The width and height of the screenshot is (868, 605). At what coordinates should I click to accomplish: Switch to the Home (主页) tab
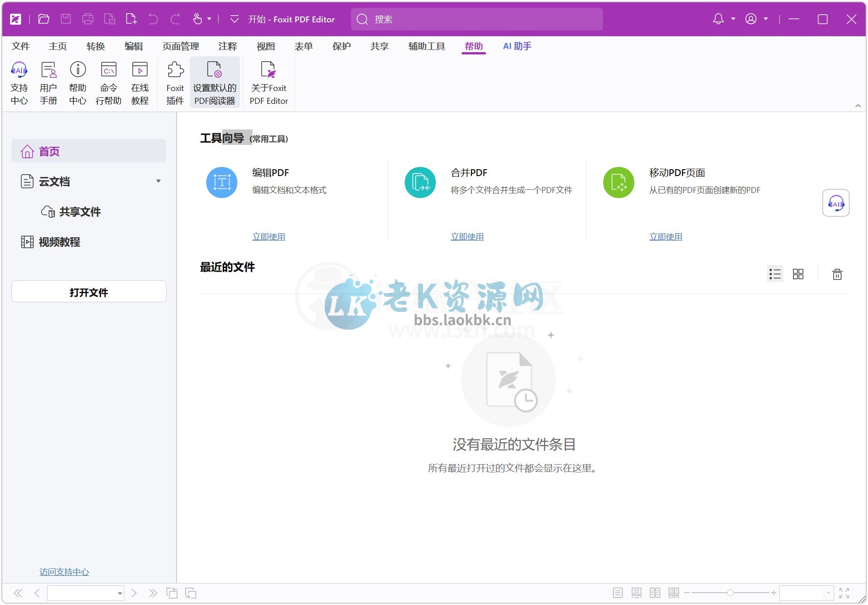point(58,46)
